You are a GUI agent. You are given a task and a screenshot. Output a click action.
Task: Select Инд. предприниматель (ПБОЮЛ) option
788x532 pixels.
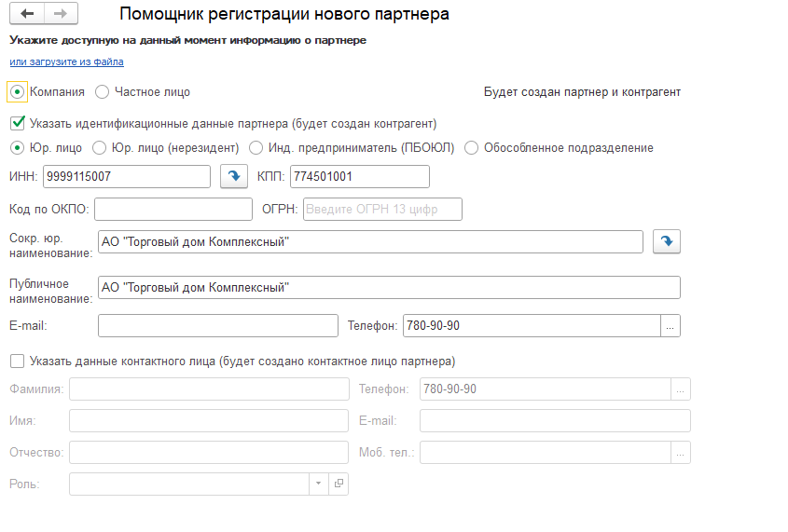pyautogui.click(x=256, y=148)
